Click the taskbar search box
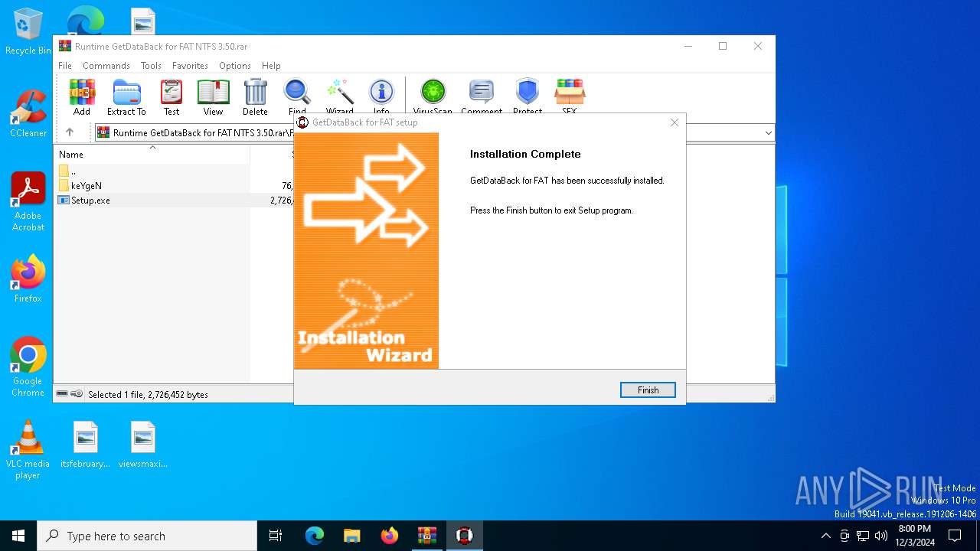 point(147,536)
